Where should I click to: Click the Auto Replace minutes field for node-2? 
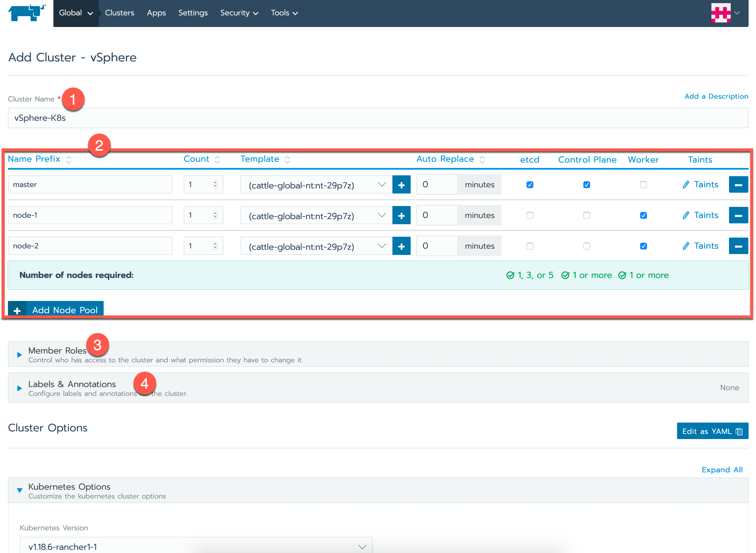[437, 246]
